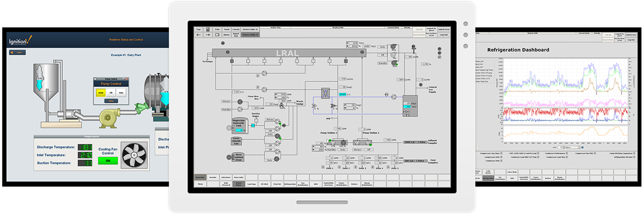Click the Pump Station 2 pump pair
Screen dimensions: 644x214
pyautogui.click(x=338, y=143)
